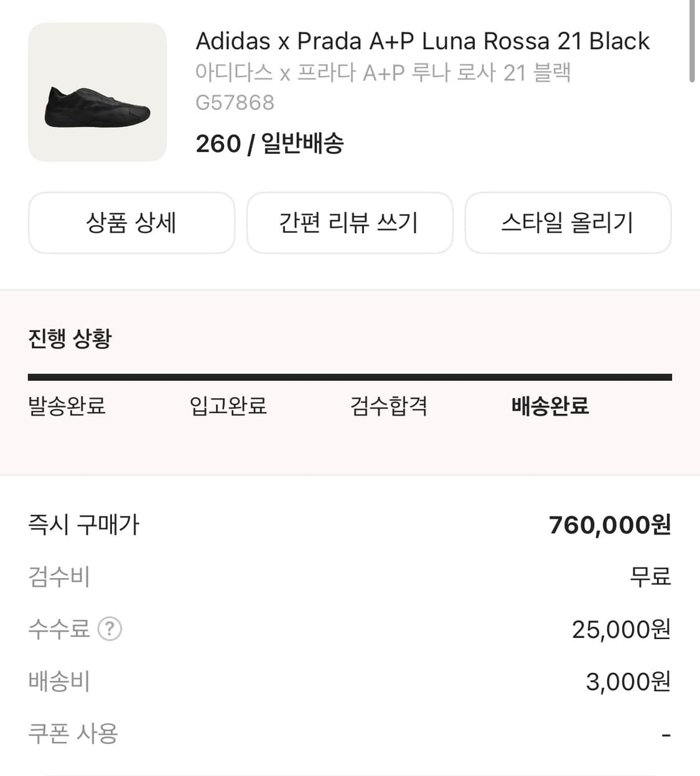Tap the 760,000원 purchase price
The height and width of the screenshot is (776, 700).
609,525
